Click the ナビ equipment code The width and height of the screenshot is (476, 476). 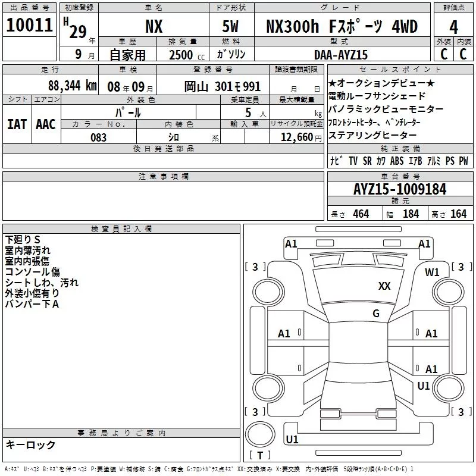[x=336, y=161]
